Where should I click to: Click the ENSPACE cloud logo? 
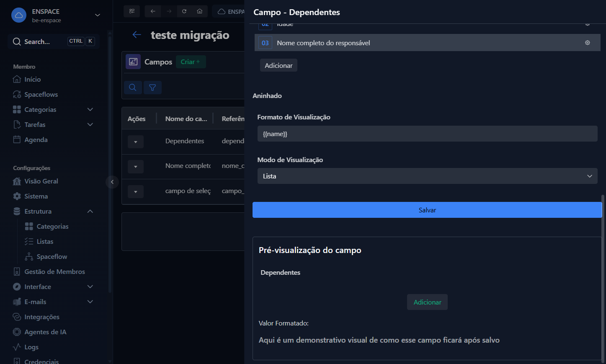click(x=19, y=15)
